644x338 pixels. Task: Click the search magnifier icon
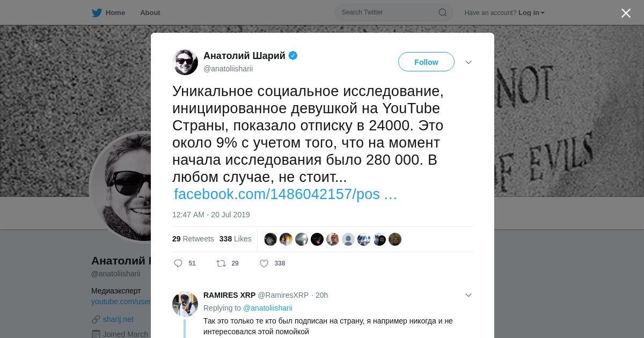click(x=443, y=12)
